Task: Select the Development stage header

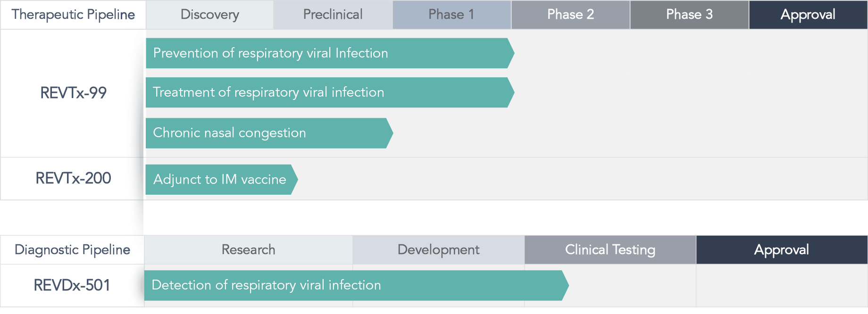Action: [438, 250]
